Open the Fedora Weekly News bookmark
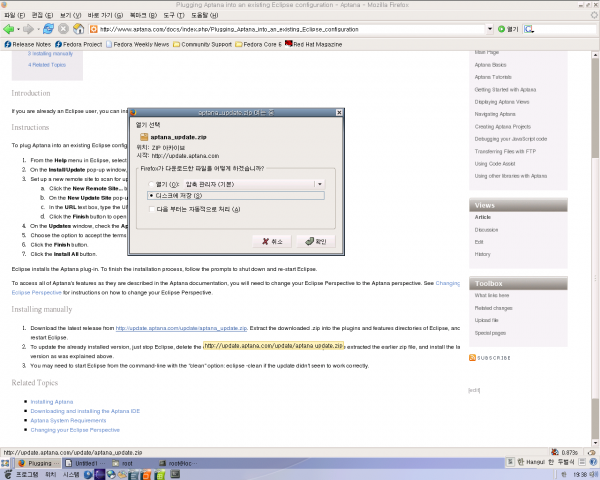Screen dimensions: 600x480 coord(137,44)
